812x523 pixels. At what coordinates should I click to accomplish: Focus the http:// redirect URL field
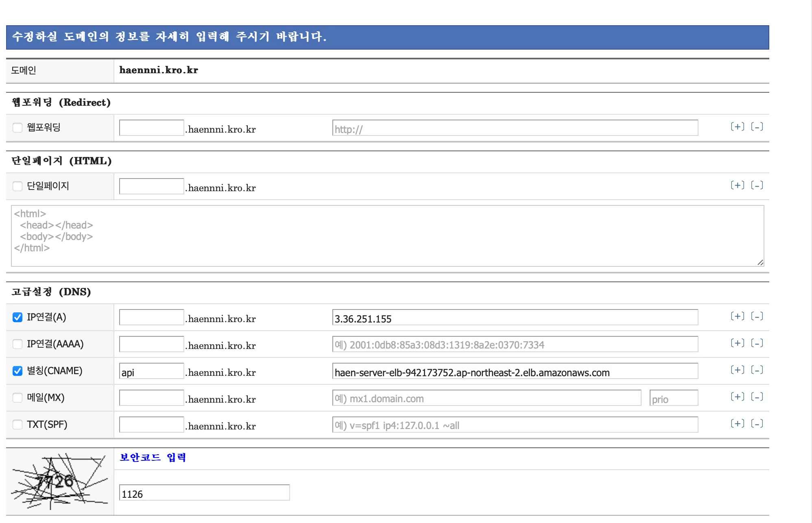pos(515,128)
